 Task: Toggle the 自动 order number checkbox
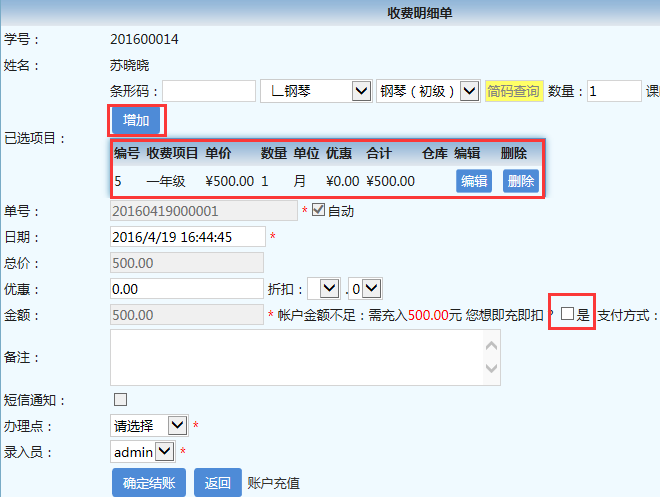[x=319, y=210]
